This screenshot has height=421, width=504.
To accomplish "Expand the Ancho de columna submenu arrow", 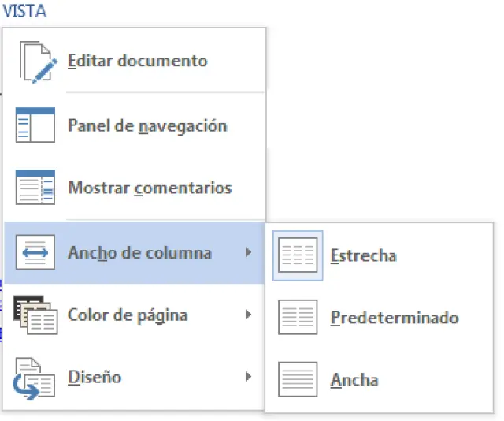I will click(x=248, y=253).
